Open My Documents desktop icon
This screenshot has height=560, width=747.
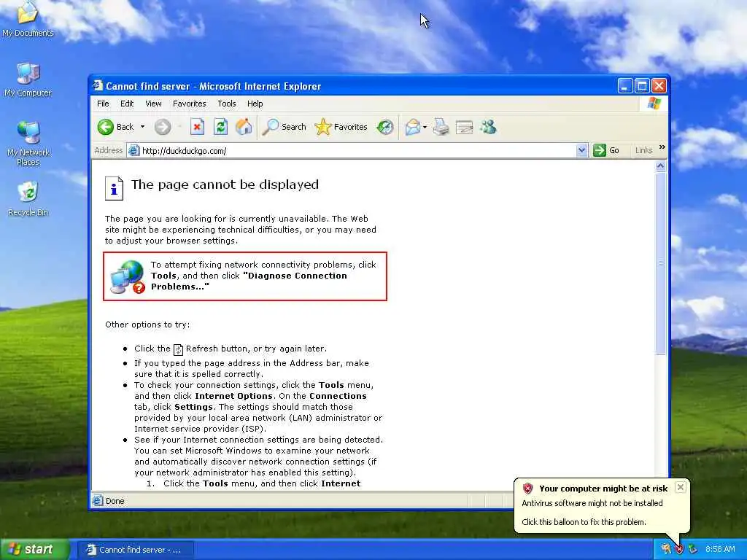click(28, 19)
